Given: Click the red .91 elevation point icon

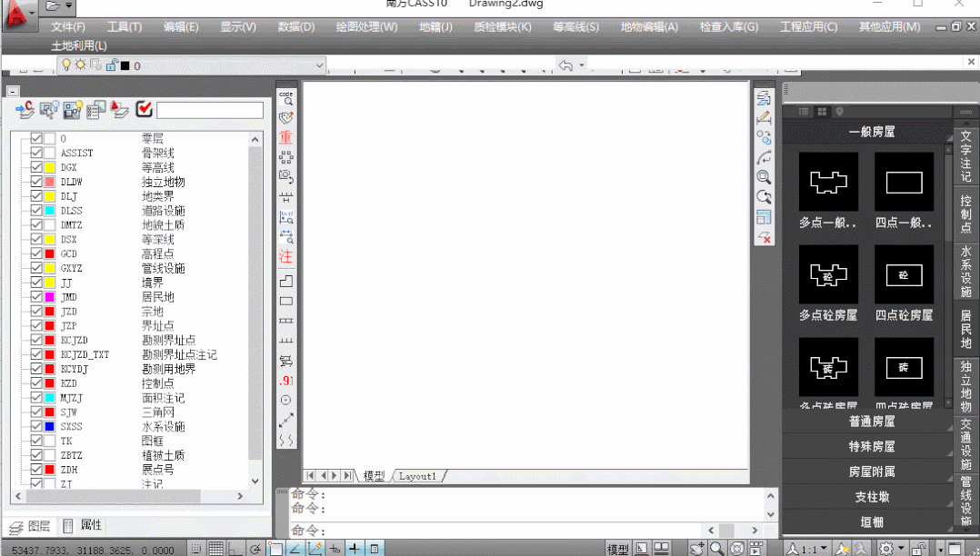Looking at the screenshot, I should point(286,381).
